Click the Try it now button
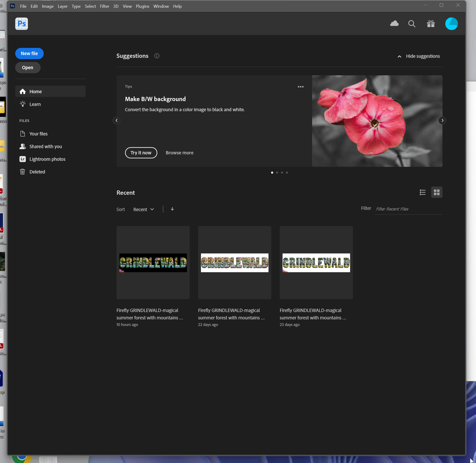476x463 pixels. pyautogui.click(x=141, y=153)
